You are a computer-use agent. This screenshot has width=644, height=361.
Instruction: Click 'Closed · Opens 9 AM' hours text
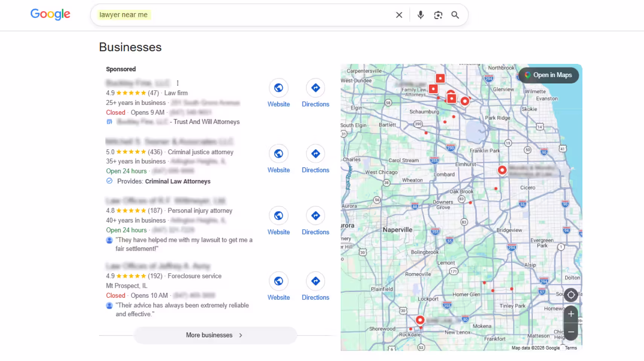[135, 112]
